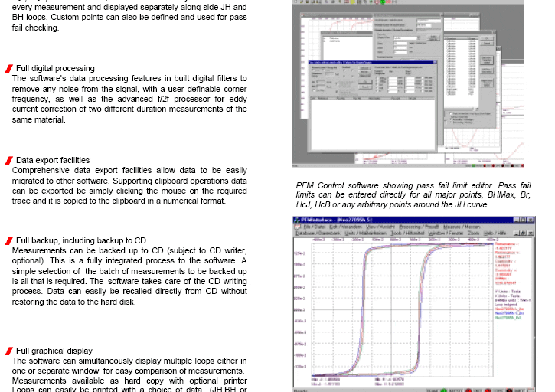The height and width of the screenshot is (392, 555).
Task: Open the Edit / Verändern menu
Action: click(346, 227)
